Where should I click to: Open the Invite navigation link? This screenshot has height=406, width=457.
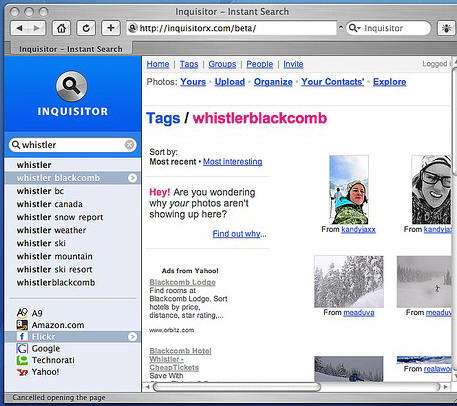coord(293,64)
